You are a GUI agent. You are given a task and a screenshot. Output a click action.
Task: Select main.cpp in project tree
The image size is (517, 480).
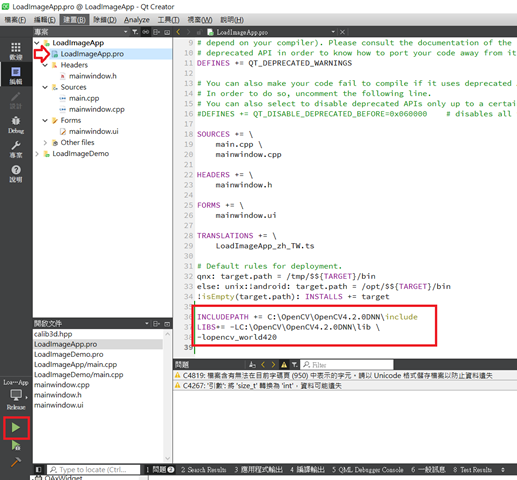click(84, 98)
